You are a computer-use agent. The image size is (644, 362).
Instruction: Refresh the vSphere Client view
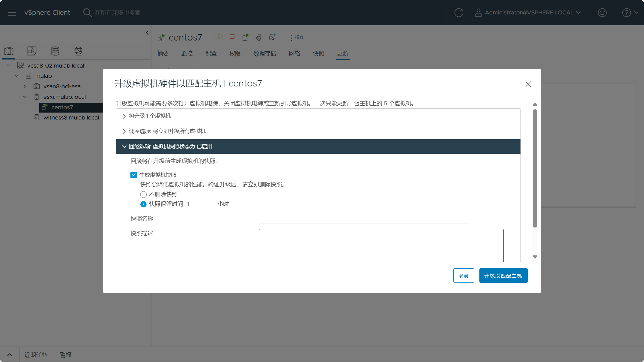point(459,13)
